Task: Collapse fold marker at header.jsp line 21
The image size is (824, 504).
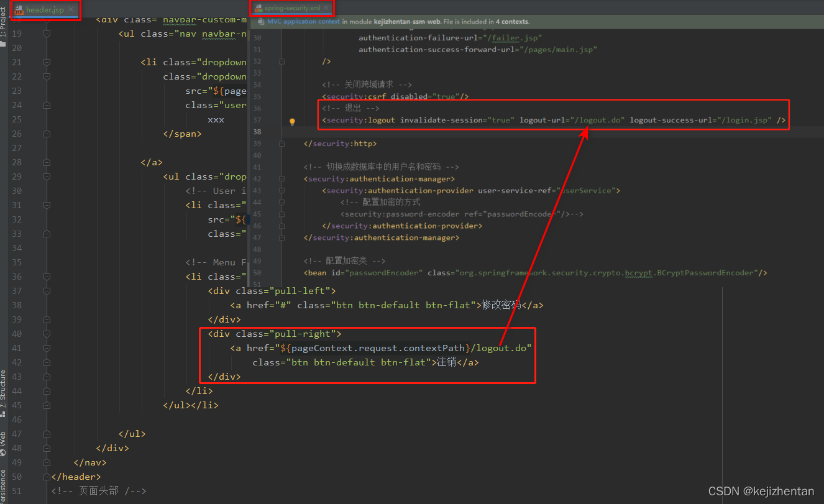Action: pyautogui.click(x=47, y=62)
